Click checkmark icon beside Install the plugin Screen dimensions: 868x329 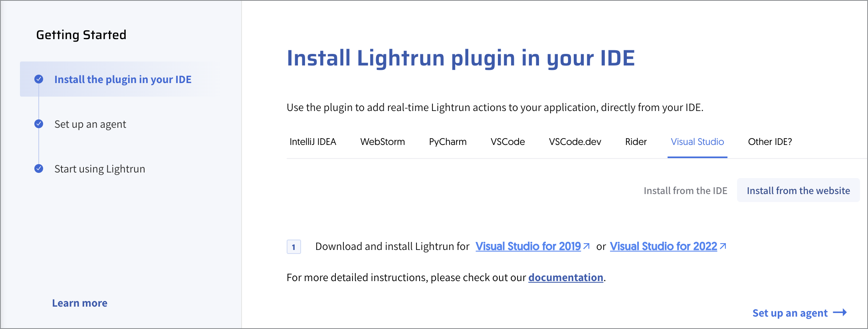(x=39, y=79)
